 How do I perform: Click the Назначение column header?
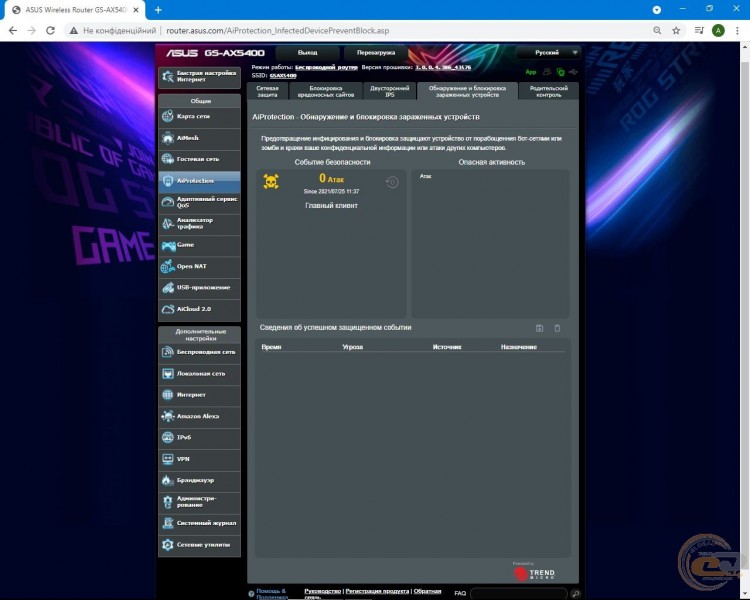[518, 347]
